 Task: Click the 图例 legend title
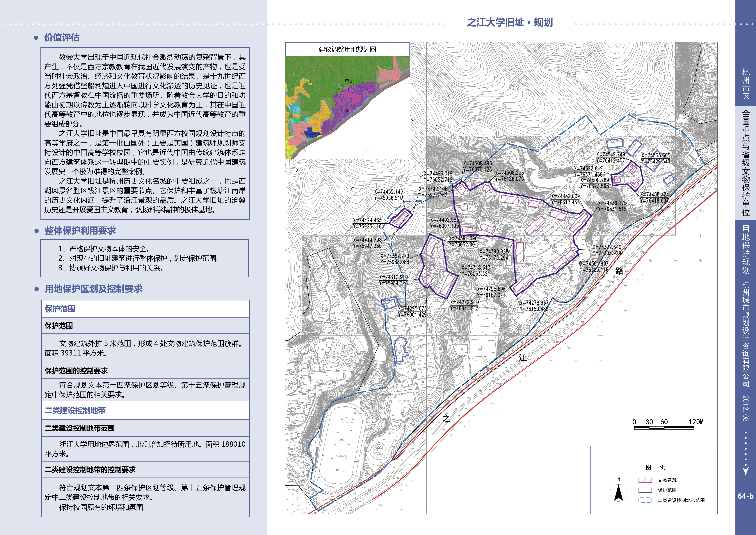pos(655,467)
